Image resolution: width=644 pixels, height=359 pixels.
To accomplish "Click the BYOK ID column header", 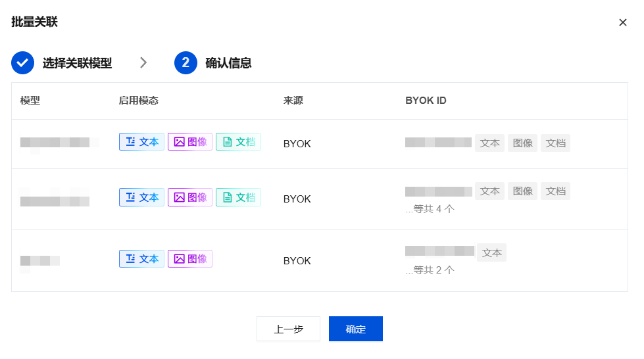I will [x=426, y=101].
